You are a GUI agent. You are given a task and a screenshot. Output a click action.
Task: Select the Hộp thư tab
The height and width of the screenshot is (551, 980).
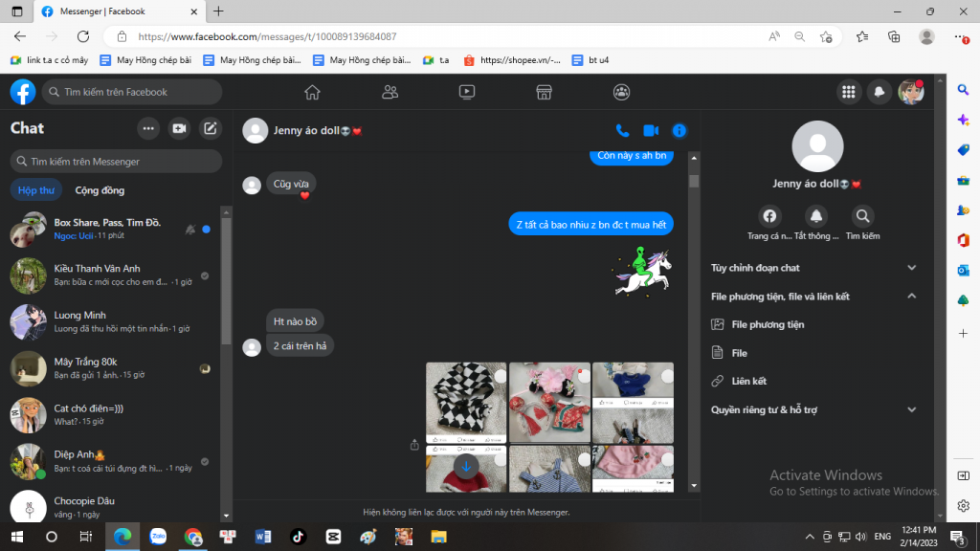tap(36, 190)
